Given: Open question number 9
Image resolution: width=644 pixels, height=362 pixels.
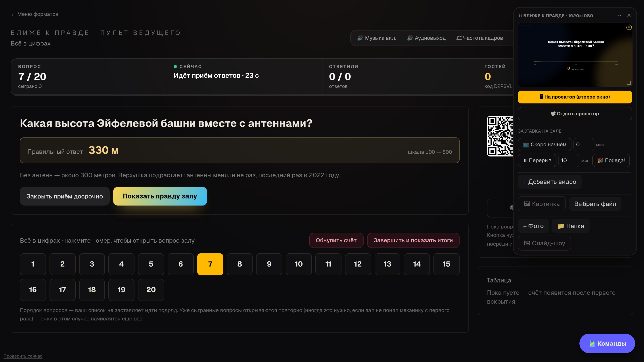Looking at the screenshot, I should click(x=269, y=264).
